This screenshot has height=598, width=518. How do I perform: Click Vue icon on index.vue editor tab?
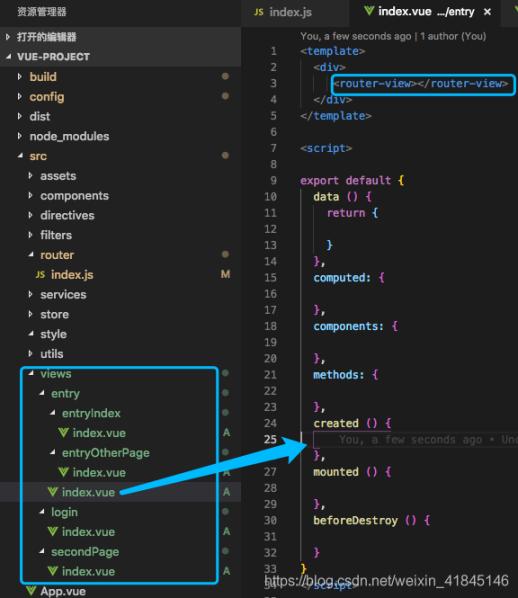368,11
